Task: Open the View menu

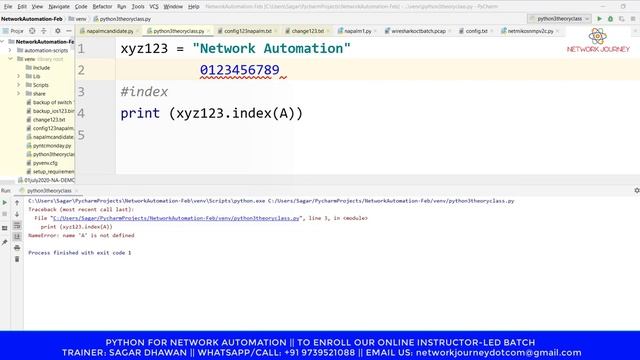Action: coord(37,7)
